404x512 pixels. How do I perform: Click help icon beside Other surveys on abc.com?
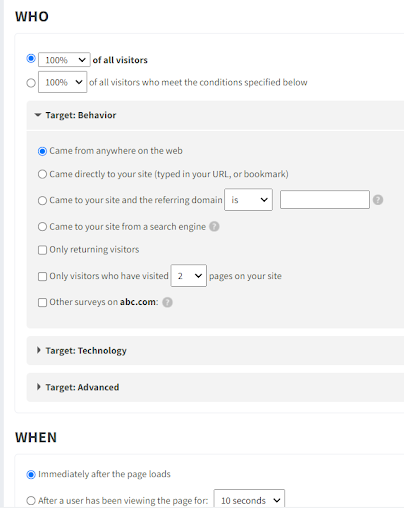(167, 302)
